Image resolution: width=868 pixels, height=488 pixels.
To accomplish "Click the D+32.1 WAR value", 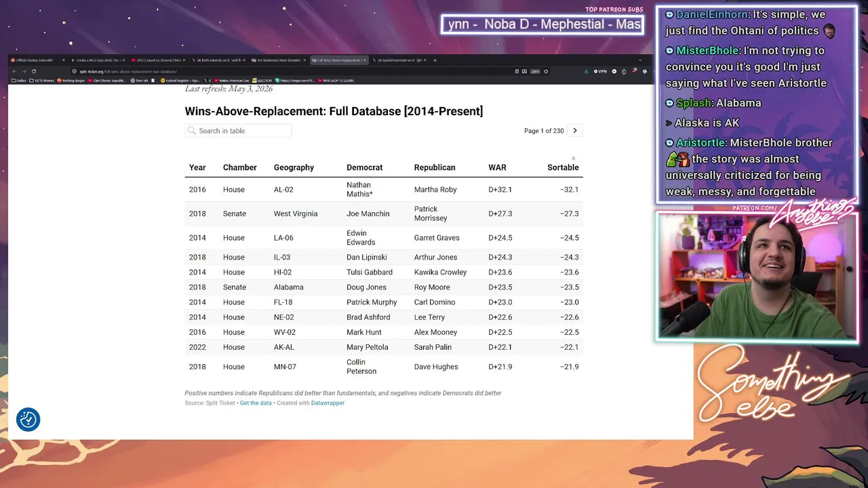I will click(x=500, y=190).
